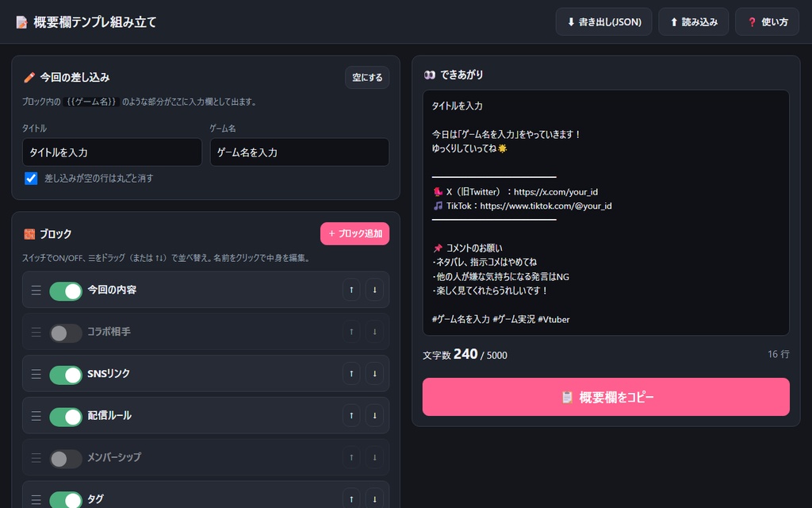
Task: Edit the コラボ相手 block name
Action: [x=109, y=332]
